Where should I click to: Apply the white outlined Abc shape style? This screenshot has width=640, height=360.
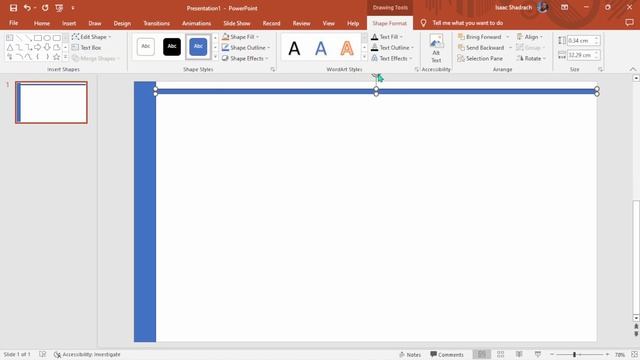pos(146,47)
